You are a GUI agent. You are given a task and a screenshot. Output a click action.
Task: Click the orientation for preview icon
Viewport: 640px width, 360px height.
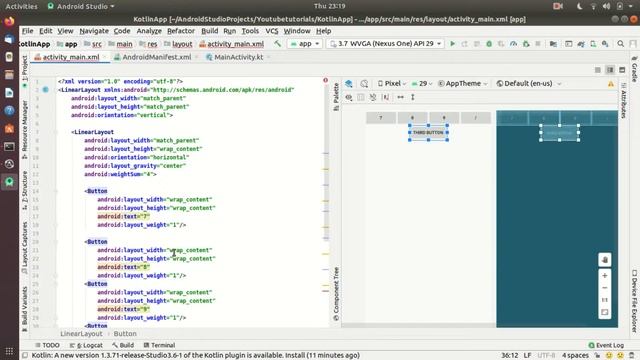click(x=364, y=84)
